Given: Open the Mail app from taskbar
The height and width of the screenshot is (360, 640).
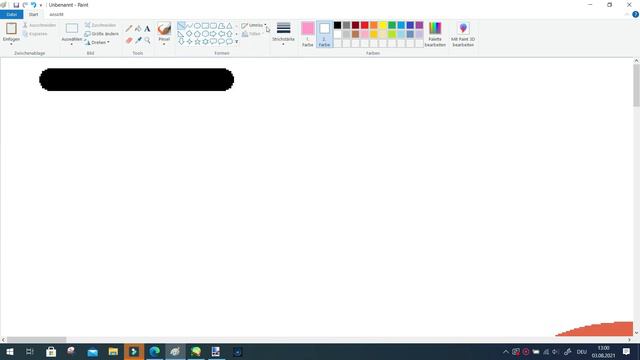Looking at the screenshot, I should click(x=93, y=351).
